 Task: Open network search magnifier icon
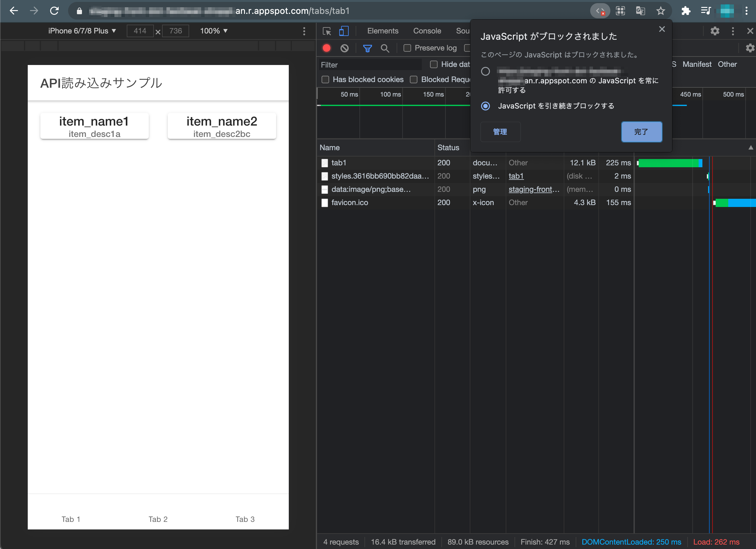(385, 48)
